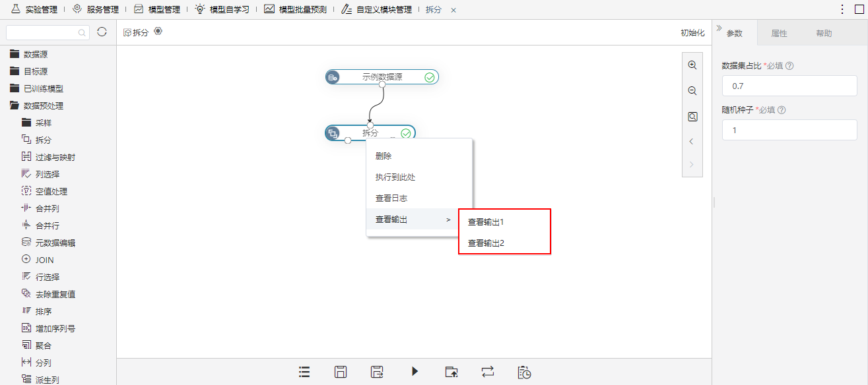
Task: Open the 查看输出 submenu arrow
Action: point(448,220)
